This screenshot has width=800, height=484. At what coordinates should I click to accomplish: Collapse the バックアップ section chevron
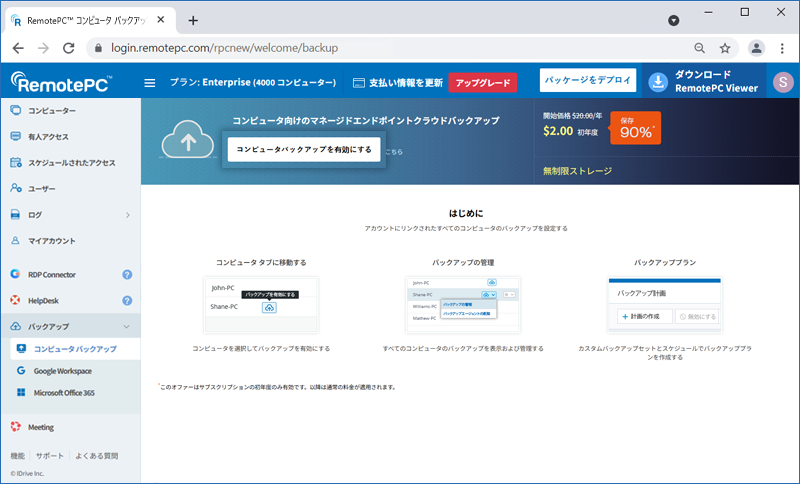pos(127,326)
